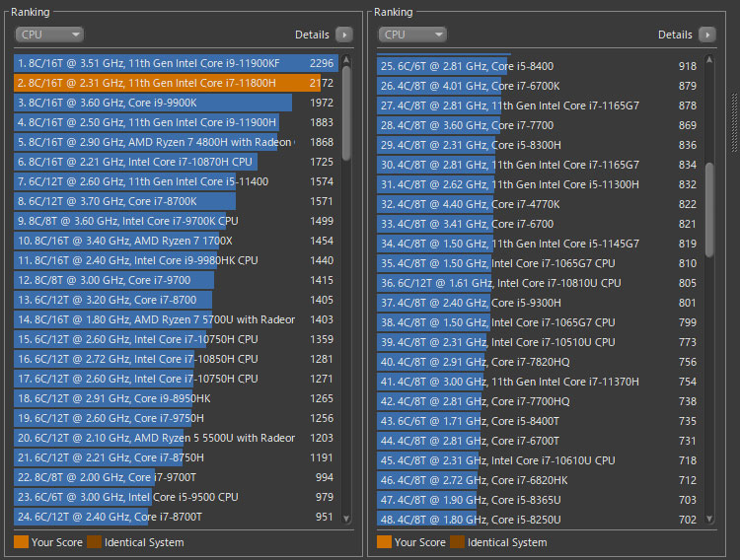
Task: Click the left panel scrollbar down arrow
Action: tap(346, 519)
